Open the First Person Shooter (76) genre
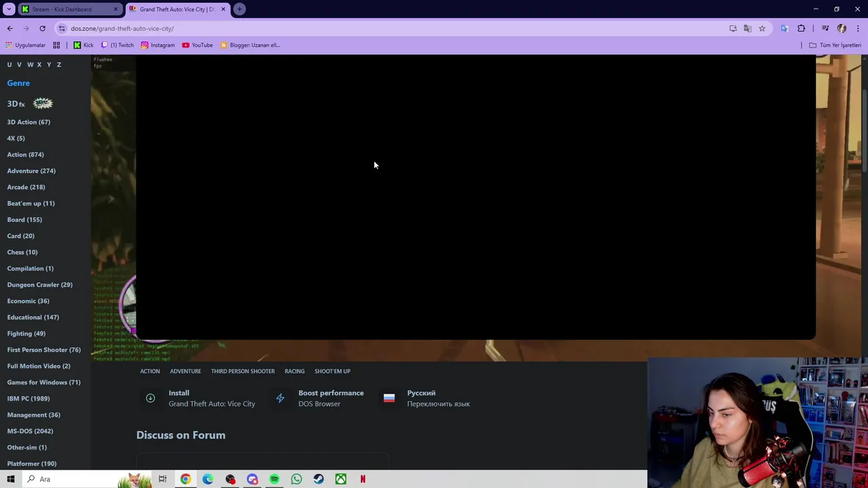Image resolution: width=868 pixels, height=488 pixels. [43, 350]
